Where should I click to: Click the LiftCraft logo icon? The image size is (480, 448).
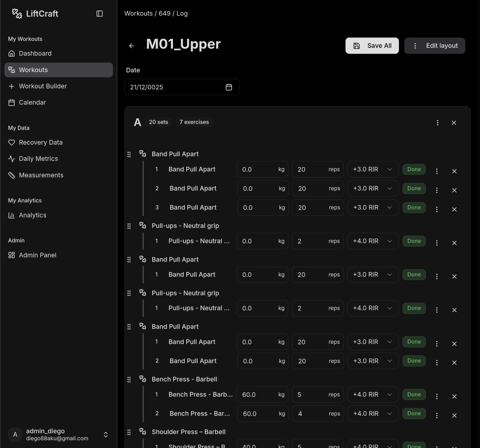coord(17,13)
